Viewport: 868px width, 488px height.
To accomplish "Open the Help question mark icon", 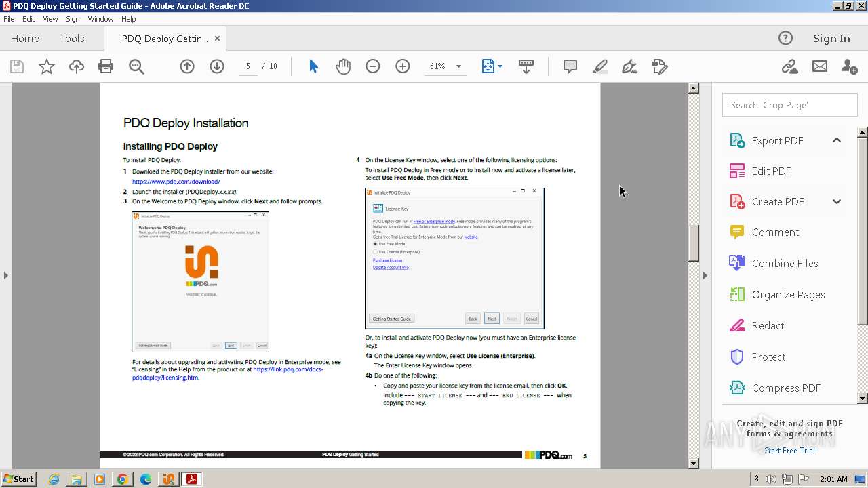I will pos(785,38).
